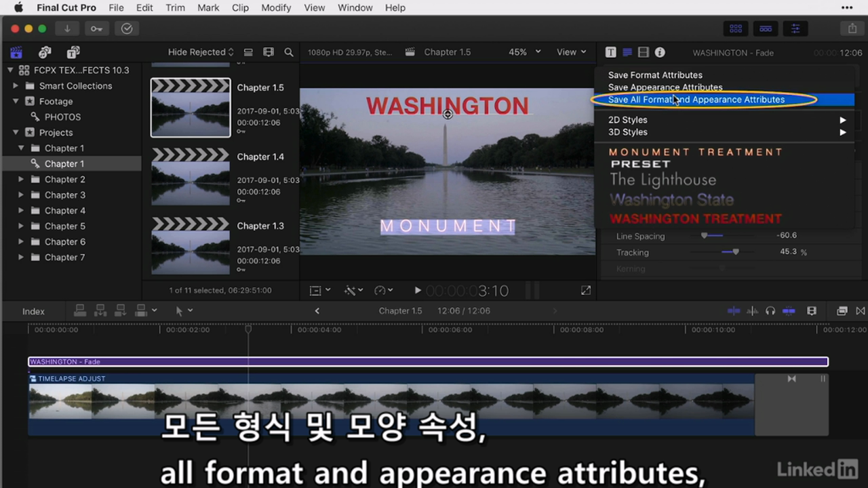Open the Transform tool dropdown under viewer
The height and width of the screenshot is (488, 868).
click(320, 290)
